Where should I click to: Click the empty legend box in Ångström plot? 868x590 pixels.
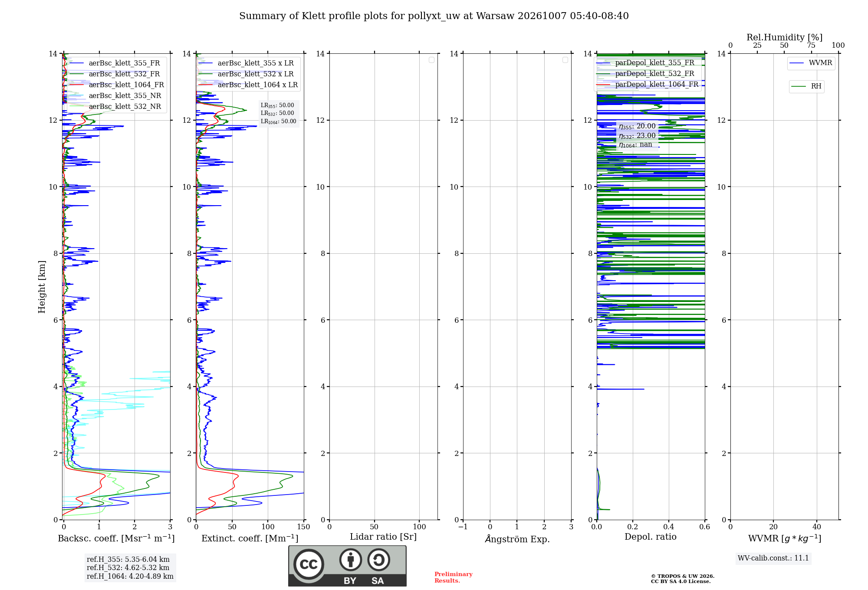click(x=565, y=60)
